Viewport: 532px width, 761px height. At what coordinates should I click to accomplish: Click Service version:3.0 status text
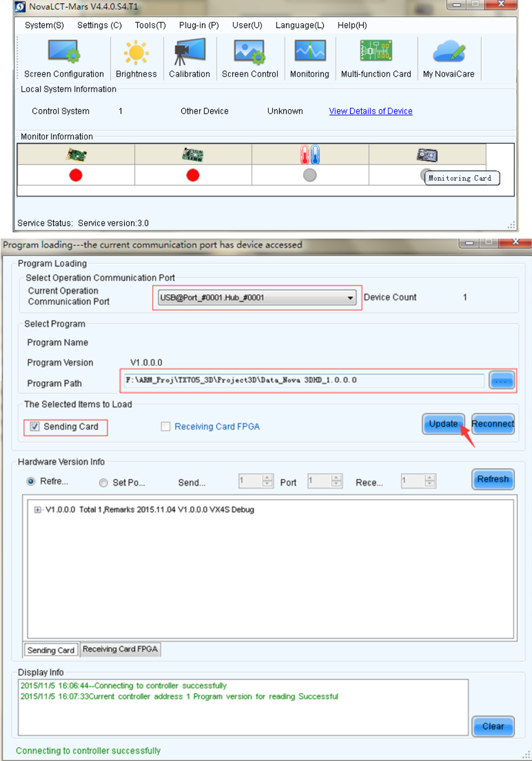tap(113, 223)
